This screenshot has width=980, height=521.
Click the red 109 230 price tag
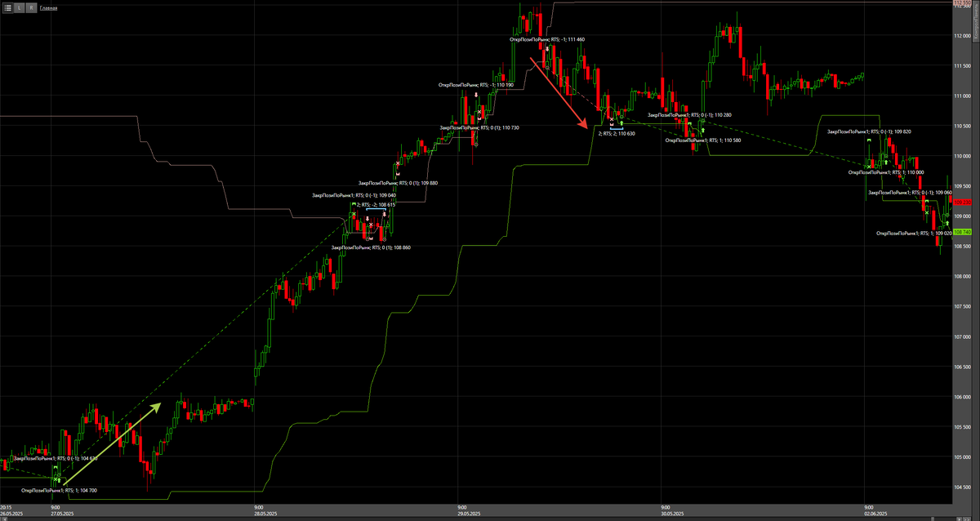(x=961, y=203)
